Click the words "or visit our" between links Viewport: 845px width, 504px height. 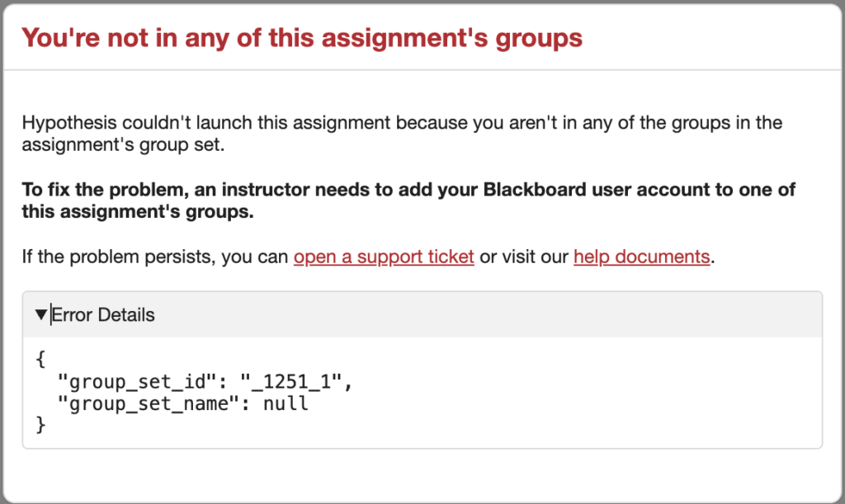tap(523, 257)
